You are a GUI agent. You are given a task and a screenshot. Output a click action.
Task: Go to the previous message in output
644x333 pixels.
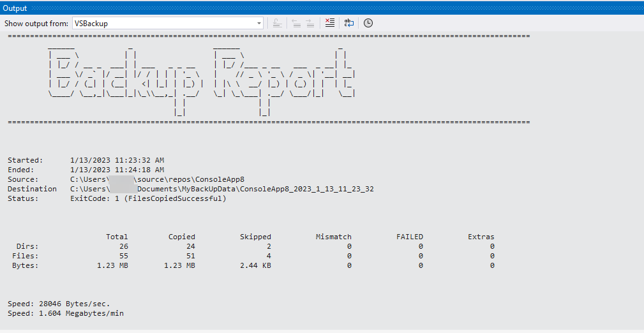click(x=296, y=23)
